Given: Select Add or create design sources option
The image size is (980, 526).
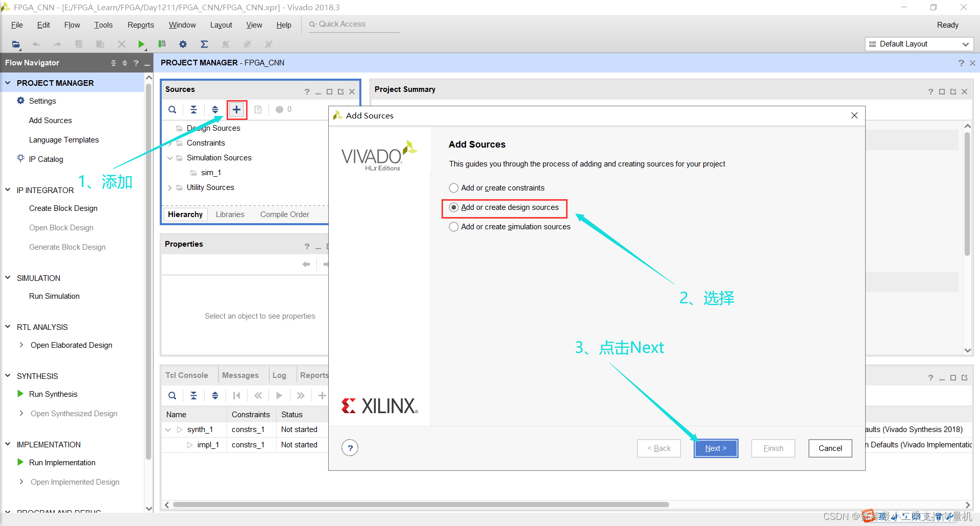Looking at the screenshot, I should [504, 207].
